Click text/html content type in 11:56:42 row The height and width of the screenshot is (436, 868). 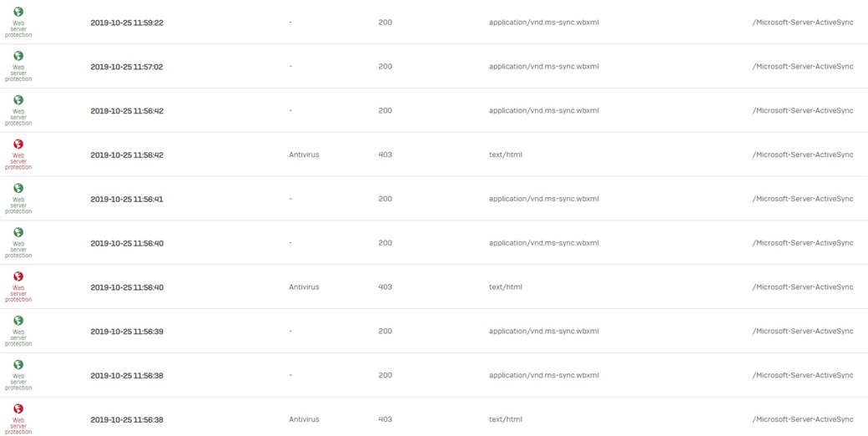[x=506, y=155]
